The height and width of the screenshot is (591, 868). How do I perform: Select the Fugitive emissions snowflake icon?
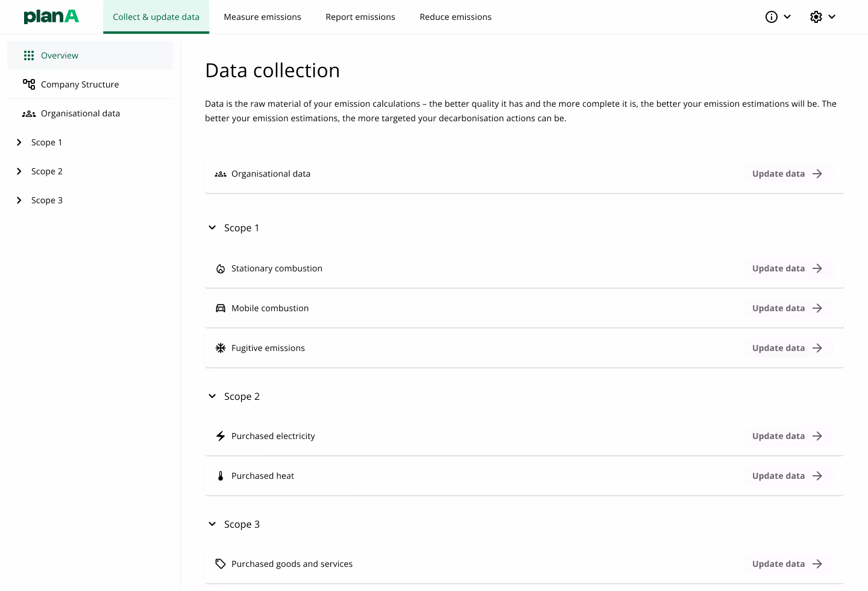(x=220, y=347)
